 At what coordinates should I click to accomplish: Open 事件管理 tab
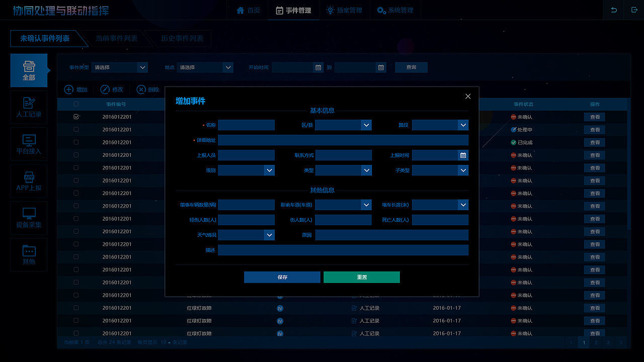click(293, 10)
